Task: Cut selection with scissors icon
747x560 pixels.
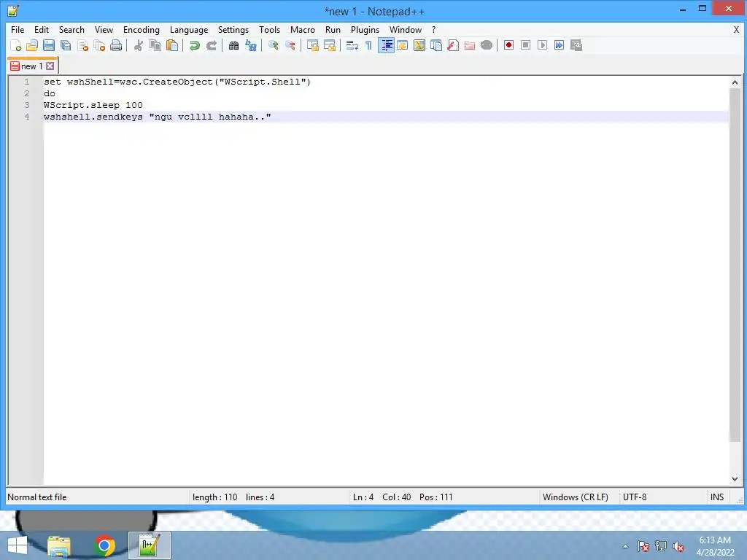Action: point(138,45)
